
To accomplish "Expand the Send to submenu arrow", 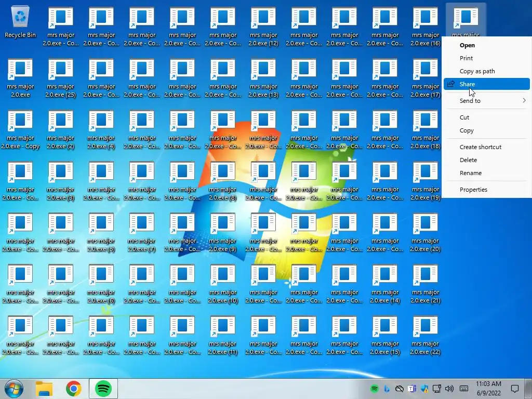I will (524, 100).
